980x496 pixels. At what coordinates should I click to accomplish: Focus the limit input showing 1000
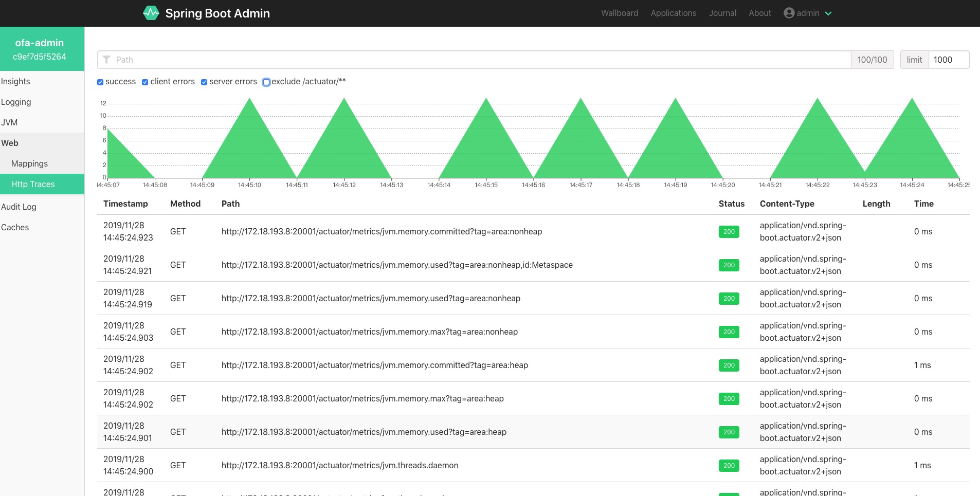[x=949, y=60]
